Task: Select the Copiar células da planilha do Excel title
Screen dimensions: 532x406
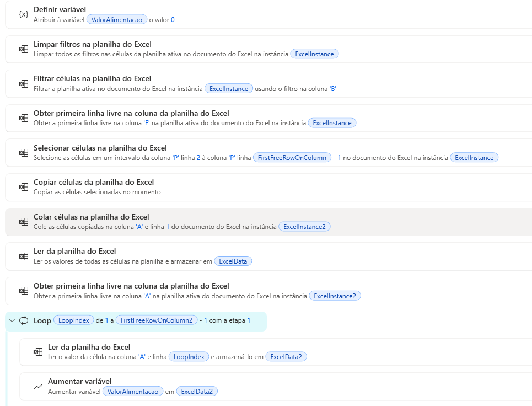Action: [x=94, y=182]
